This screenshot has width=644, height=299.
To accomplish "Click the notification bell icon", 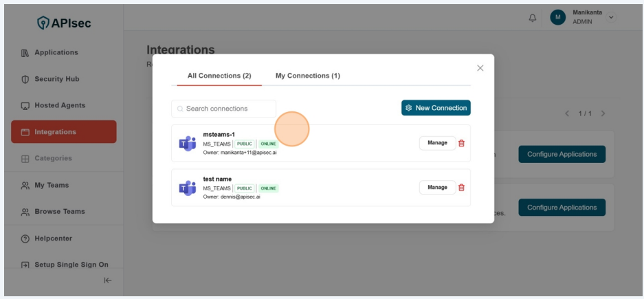I will (x=533, y=18).
